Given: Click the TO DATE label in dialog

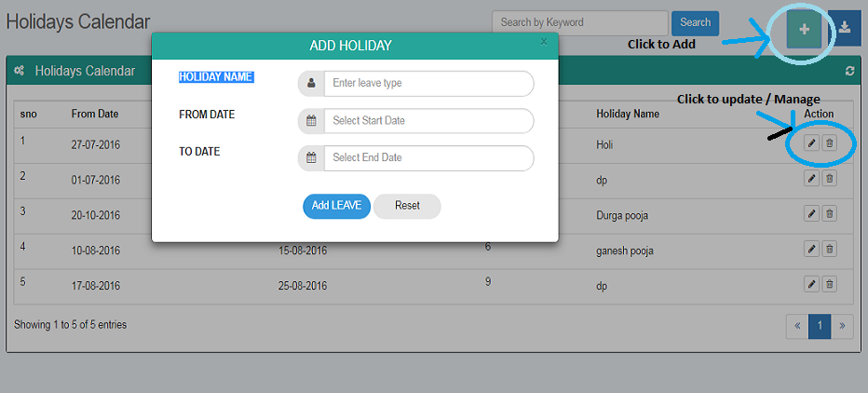Looking at the screenshot, I should pyautogui.click(x=200, y=152).
